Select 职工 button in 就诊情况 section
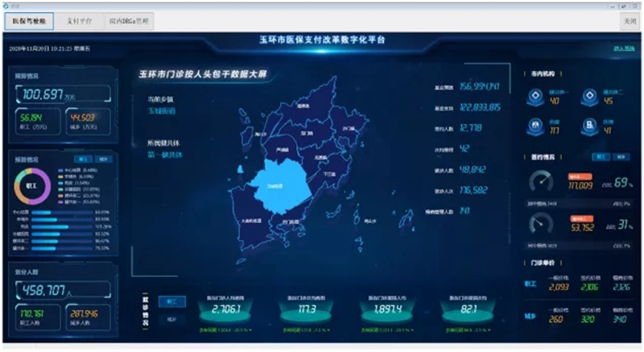The image size is (644, 352). (171, 301)
